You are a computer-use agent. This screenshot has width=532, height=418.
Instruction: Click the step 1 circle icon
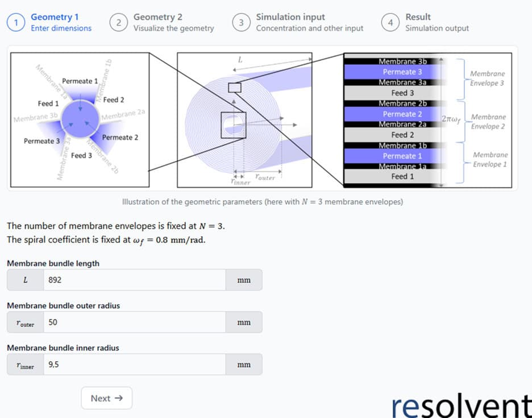[x=16, y=23]
